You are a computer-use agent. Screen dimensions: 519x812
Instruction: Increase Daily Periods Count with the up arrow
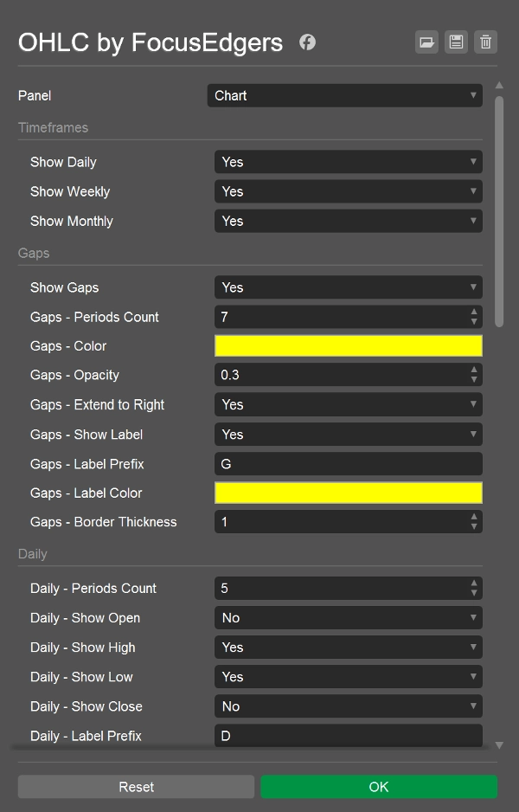[x=473, y=583]
